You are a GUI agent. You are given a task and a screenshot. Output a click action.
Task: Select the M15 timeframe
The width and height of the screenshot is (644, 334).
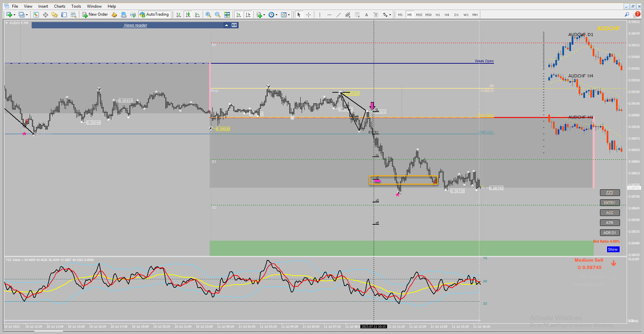point(419,15)
